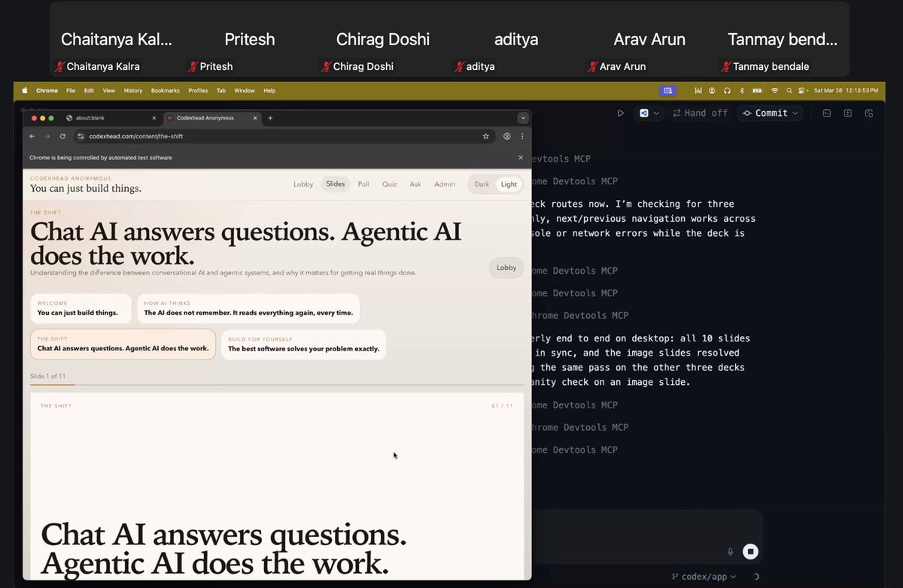Open the File menu

pyautogui.click(x=71, y=90)
